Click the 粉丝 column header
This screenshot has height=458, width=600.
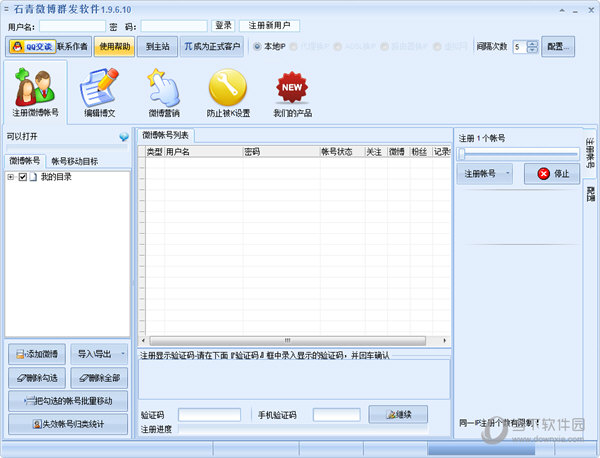click(421, 152)
